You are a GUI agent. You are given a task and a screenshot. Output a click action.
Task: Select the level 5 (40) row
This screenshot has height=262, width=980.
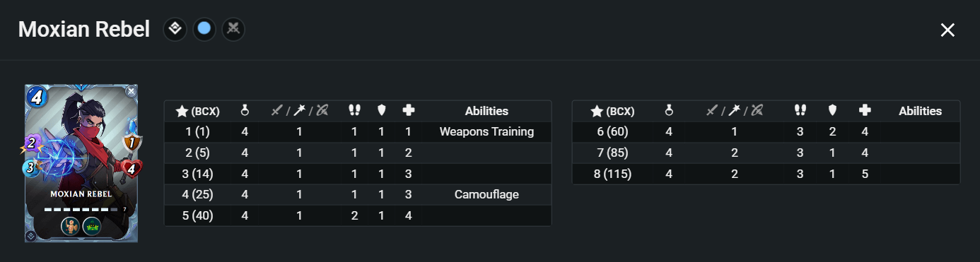pyautogui.click(x=358, y=215)
